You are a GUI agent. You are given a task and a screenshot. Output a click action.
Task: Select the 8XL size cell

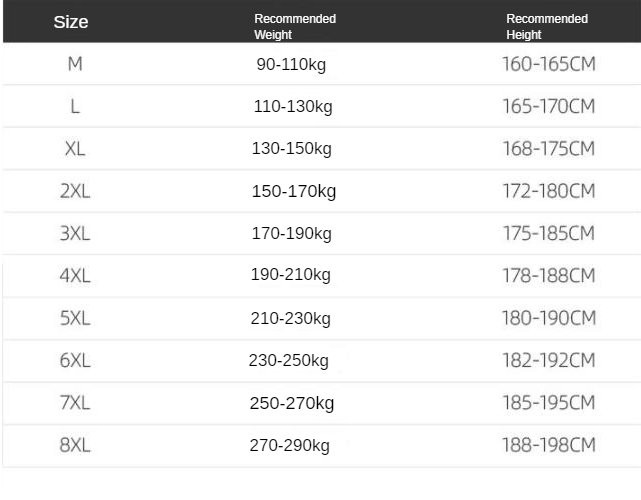click(75, 445)
